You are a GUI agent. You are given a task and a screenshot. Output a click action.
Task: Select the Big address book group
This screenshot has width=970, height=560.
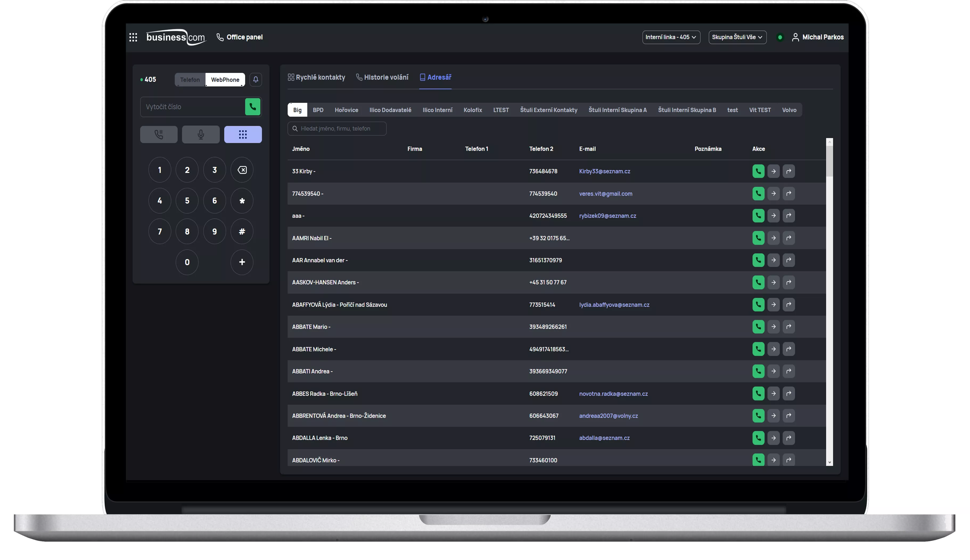pos(297,110)
